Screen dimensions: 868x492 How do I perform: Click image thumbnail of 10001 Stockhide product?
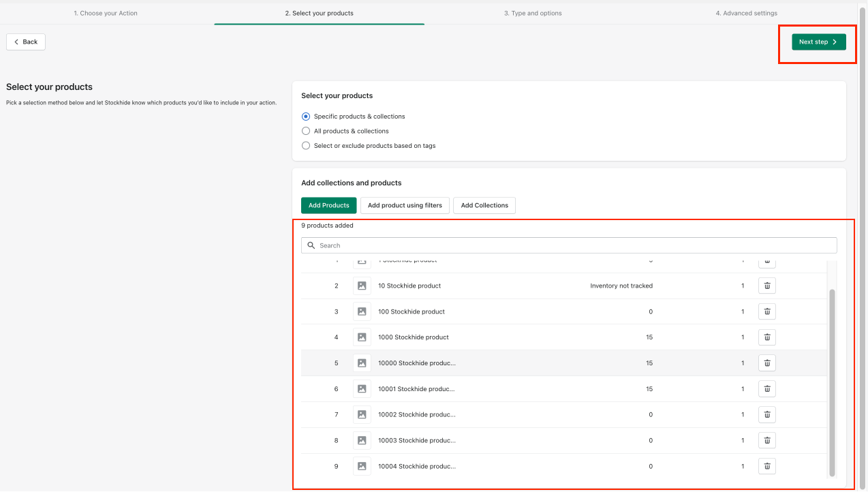tap(362, 389)
